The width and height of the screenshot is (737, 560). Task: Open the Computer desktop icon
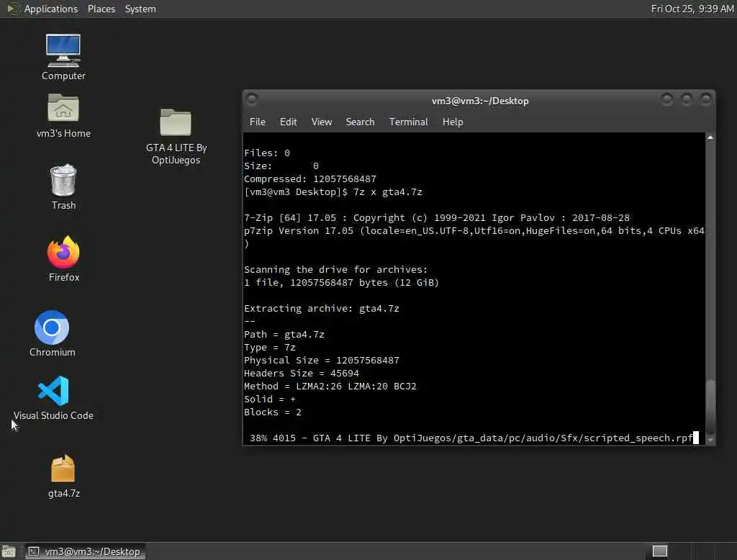[63, 57]
